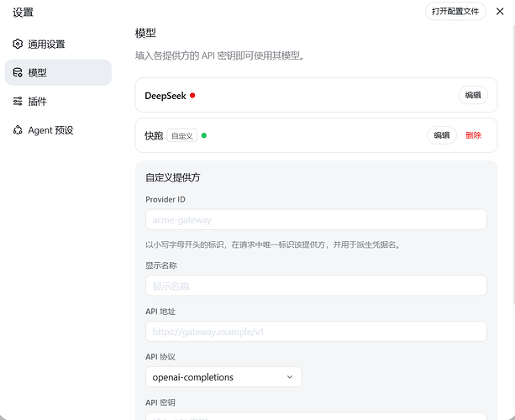Viewport: 515px width, 420px height.
Task: Click the 打开配置文件 button
Action: (x=455, y=12)
